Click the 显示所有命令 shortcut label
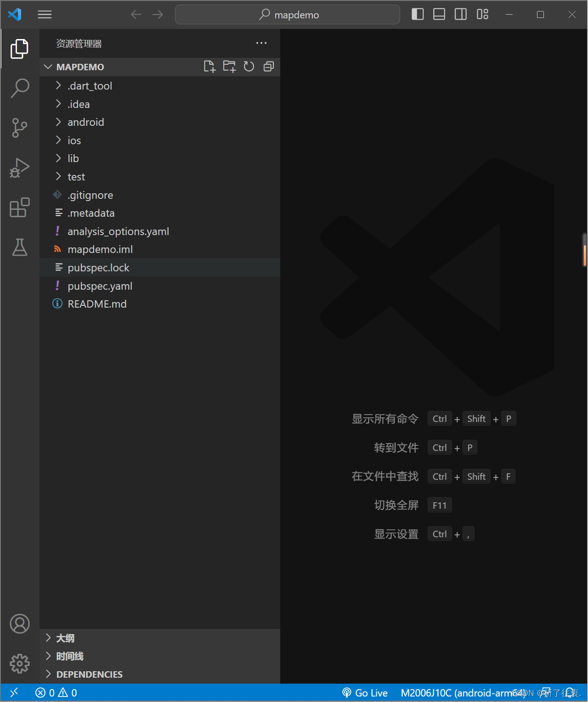 385,419
